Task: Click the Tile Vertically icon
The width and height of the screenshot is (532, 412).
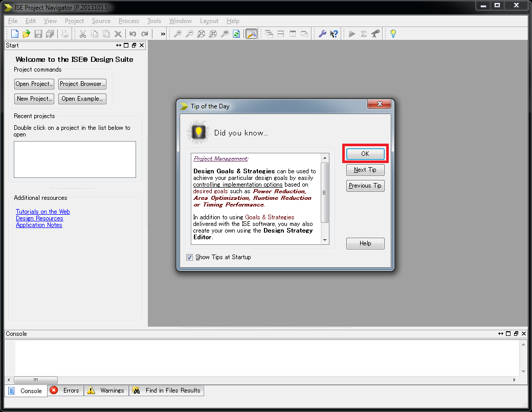Action: (293, 34)
